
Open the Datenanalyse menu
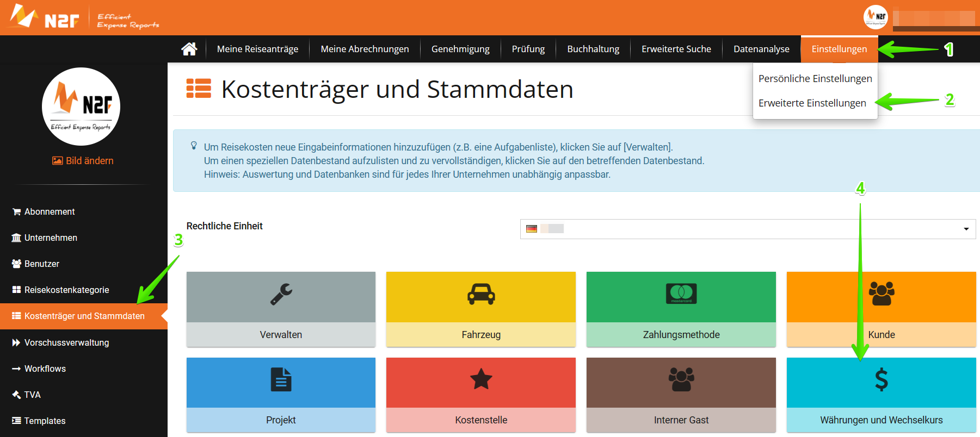[761, 49]
